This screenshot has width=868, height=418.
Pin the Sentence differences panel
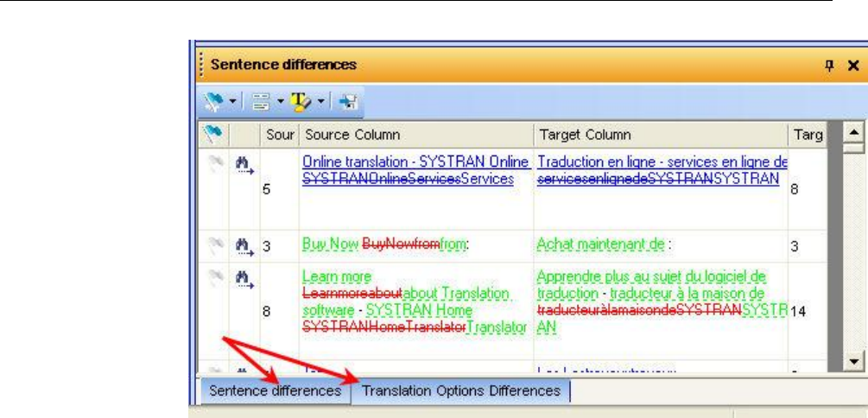[829, 66]
